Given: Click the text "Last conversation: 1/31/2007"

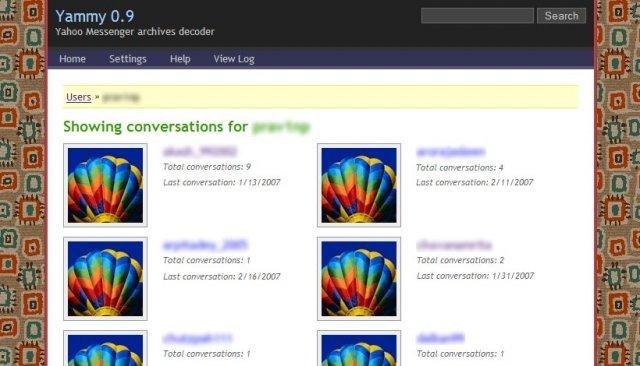Looking at the screenshot, I should click(475, 276).
